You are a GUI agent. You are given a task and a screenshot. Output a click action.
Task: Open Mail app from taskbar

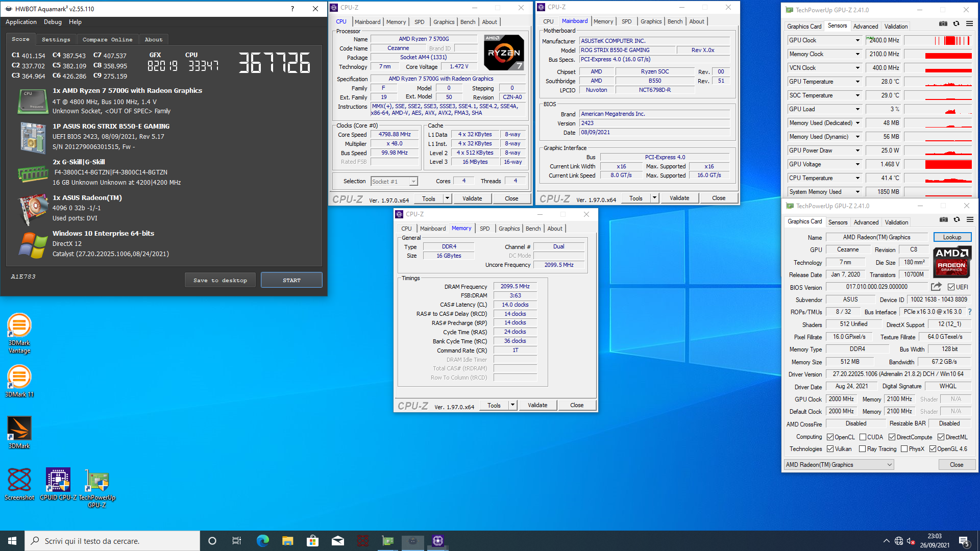pos(337,541)
